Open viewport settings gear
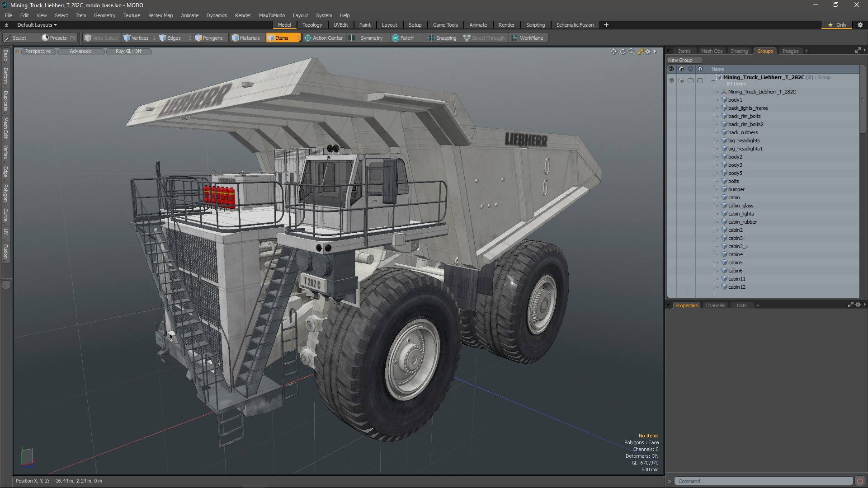 [x=648, y=52]
